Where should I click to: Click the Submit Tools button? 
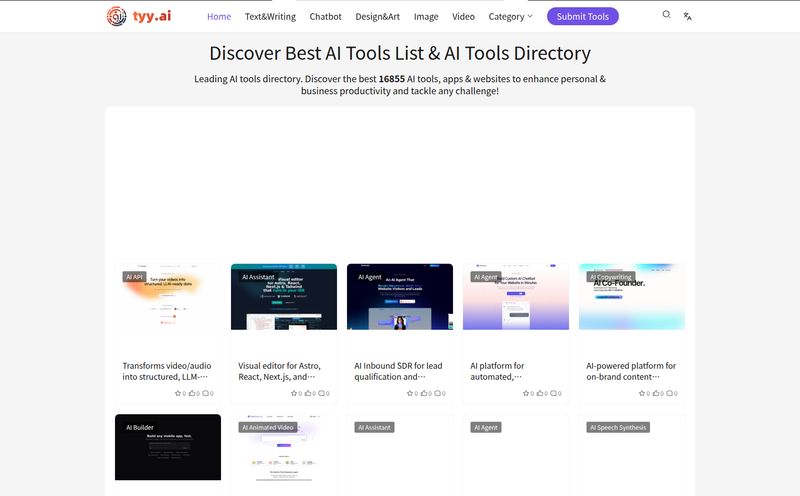pos(583,16)
